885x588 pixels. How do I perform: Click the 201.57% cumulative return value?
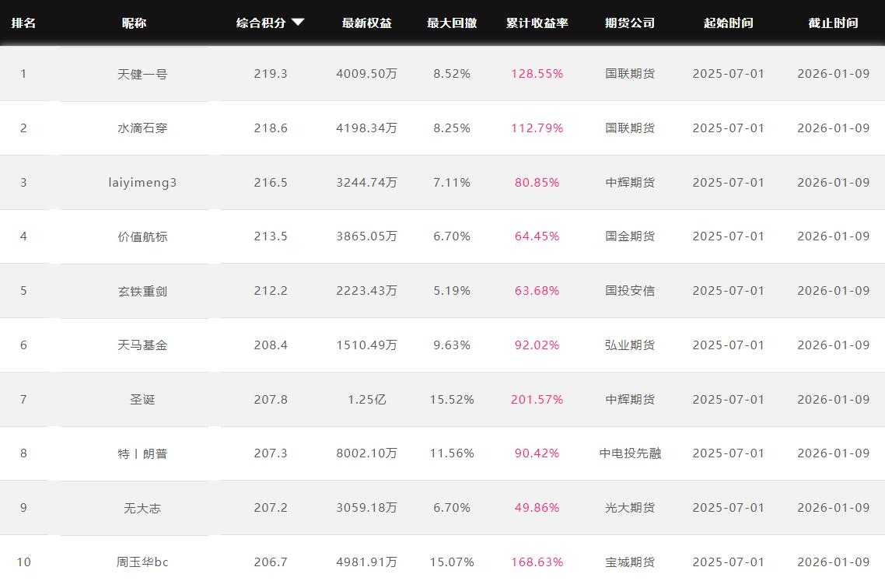[537, 400]
